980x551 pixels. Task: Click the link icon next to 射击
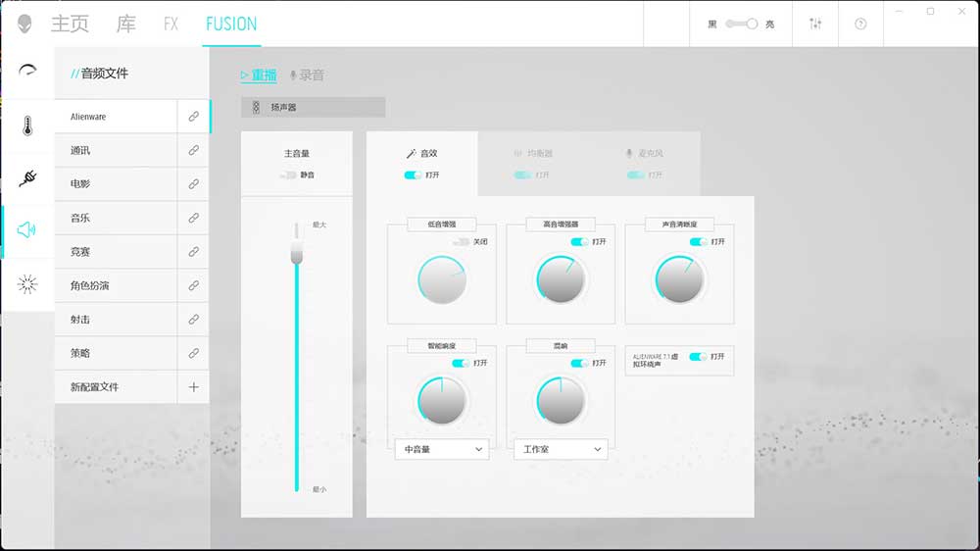[x=194, y=319]
